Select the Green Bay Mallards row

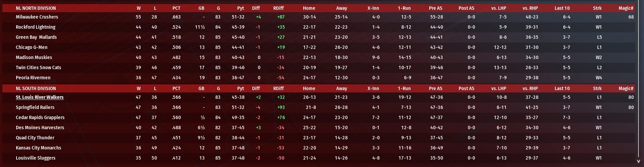click(x=318, y=37)
